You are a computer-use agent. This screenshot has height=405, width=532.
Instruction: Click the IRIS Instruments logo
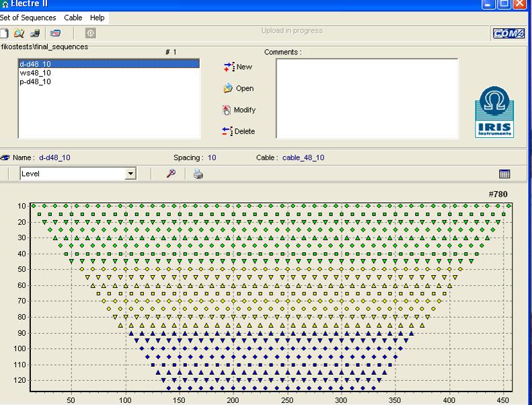tap(494, 112)
